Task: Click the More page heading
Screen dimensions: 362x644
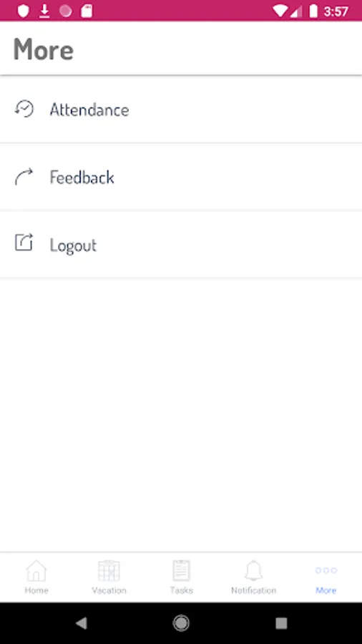Action: click(44, 49)
